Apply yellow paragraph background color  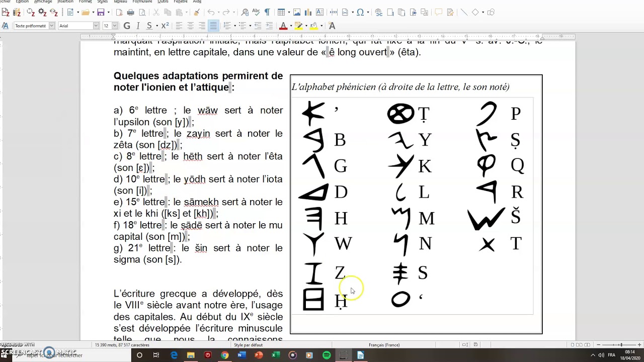pos(314,26)
